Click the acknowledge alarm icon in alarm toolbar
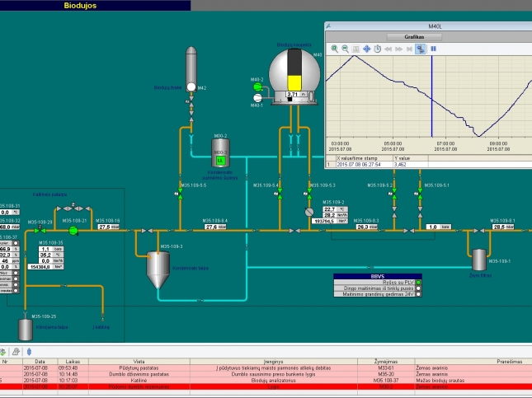The width and height of the screenshot is (532, 398). click(x=2, y=352)
